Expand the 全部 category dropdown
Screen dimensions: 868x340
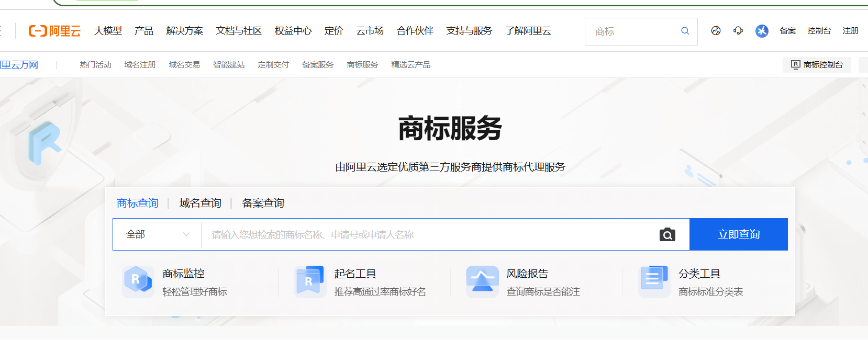pyautogui.click(x=157, y=234)
